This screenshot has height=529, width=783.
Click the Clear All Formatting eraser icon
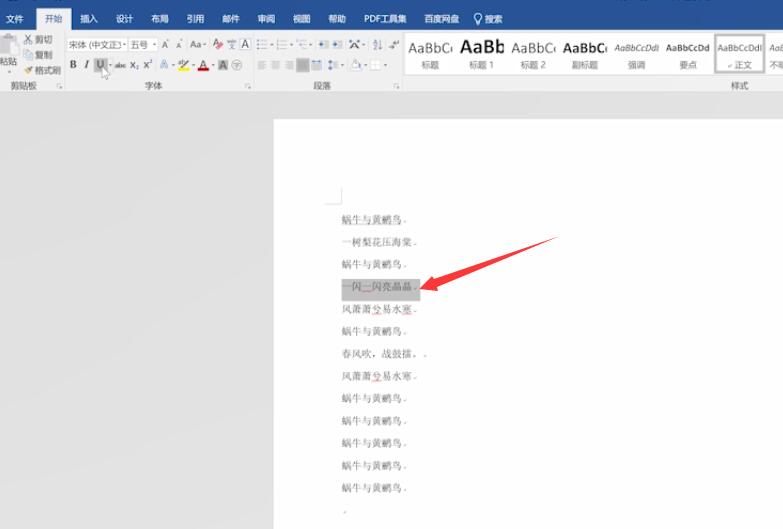click(217, 44)
